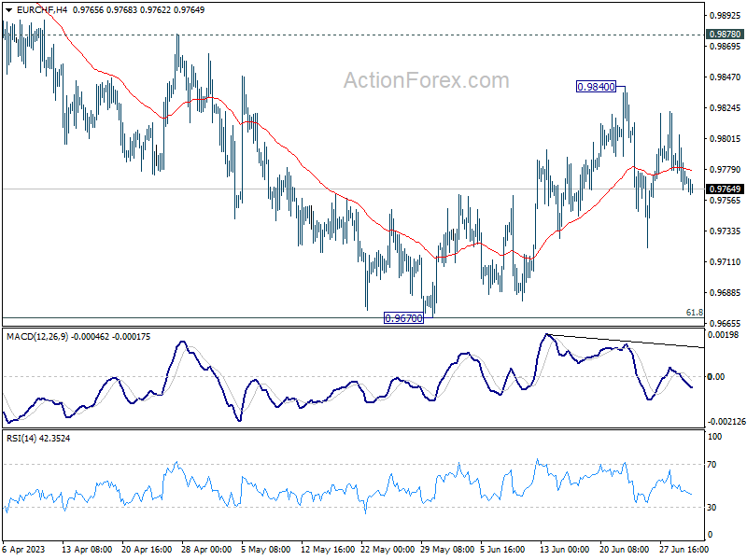747x560 pixels.
Task: Click the 27 Jun 16:00 time label
Action: [684, 549]
